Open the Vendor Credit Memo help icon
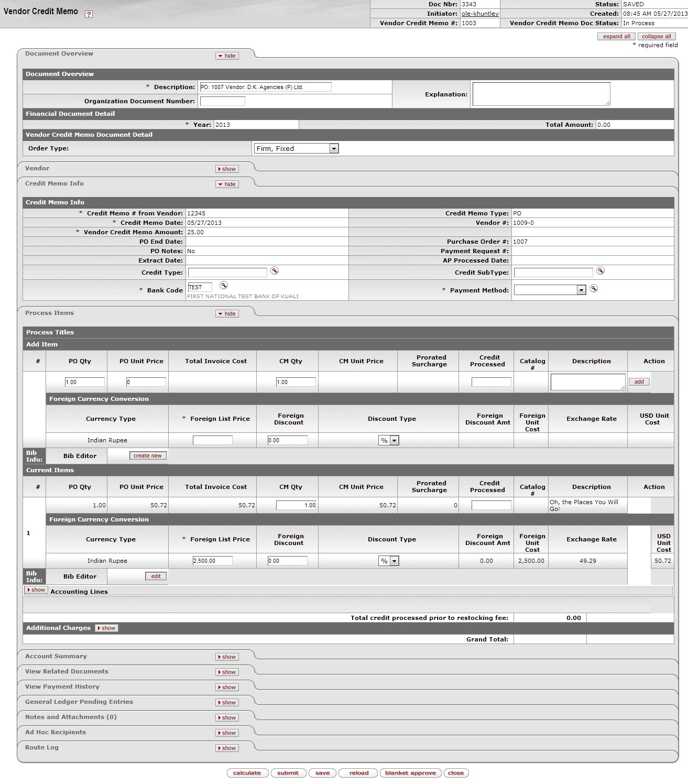The height and width of the screenshot is (784, 688). pos(89,14)
